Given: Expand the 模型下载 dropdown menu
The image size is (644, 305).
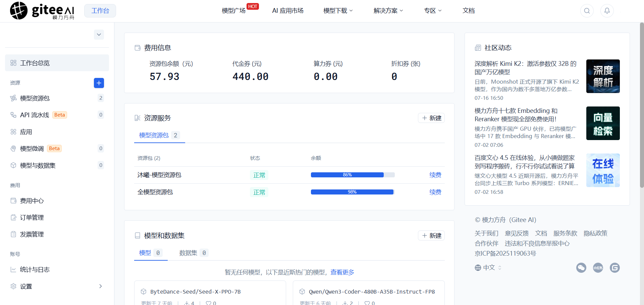Looking at the screenshot, I should pos(338,11).
